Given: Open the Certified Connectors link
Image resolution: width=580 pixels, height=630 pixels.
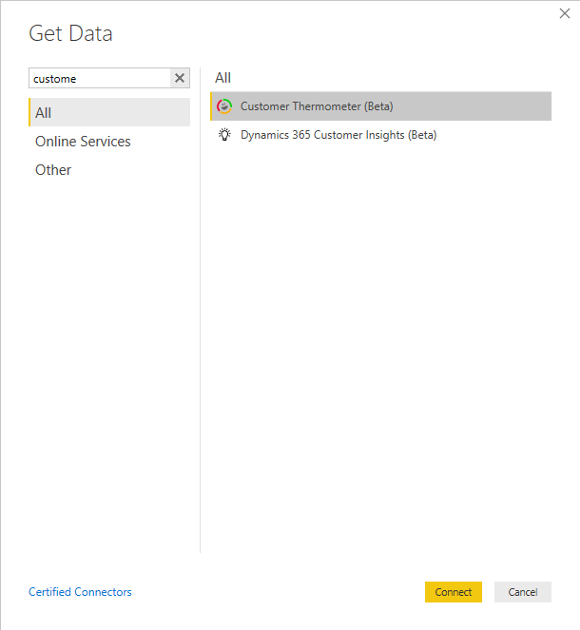Looking at the screenshot, I should coord(80,592).
